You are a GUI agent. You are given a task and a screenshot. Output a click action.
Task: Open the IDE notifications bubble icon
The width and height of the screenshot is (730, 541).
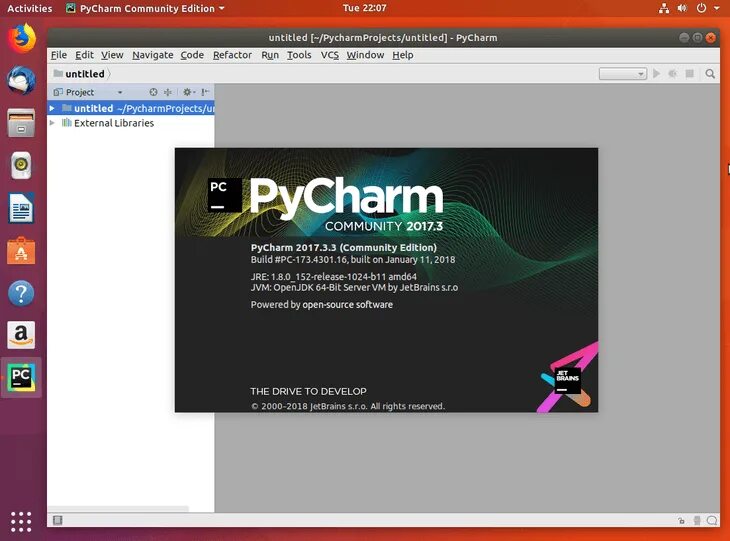(712, 521)
